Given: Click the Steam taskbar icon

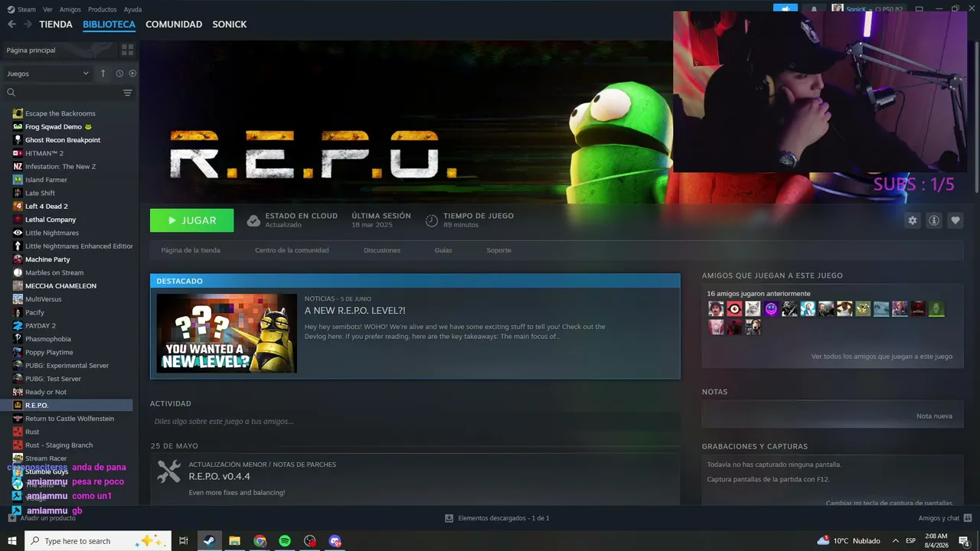Looking at the screenshot, I should tap(208, 541).
